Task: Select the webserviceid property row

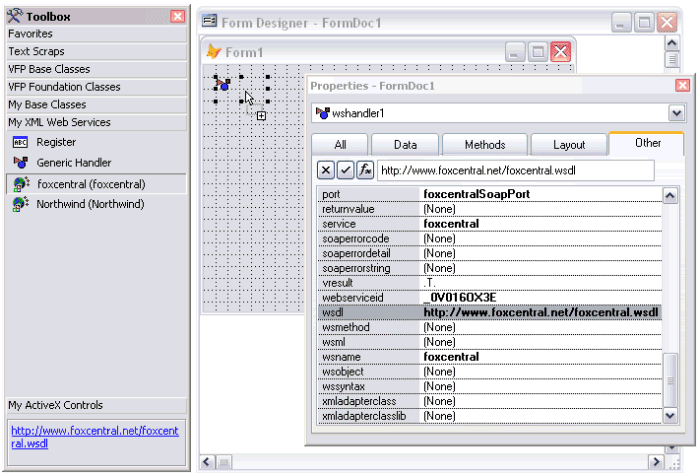Action: click(x=489, y=297)
